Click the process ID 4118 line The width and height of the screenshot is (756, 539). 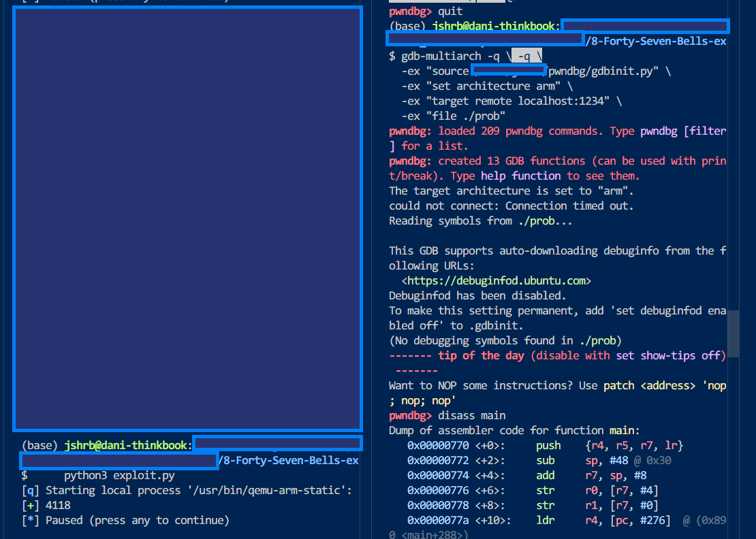pos(46,505)
